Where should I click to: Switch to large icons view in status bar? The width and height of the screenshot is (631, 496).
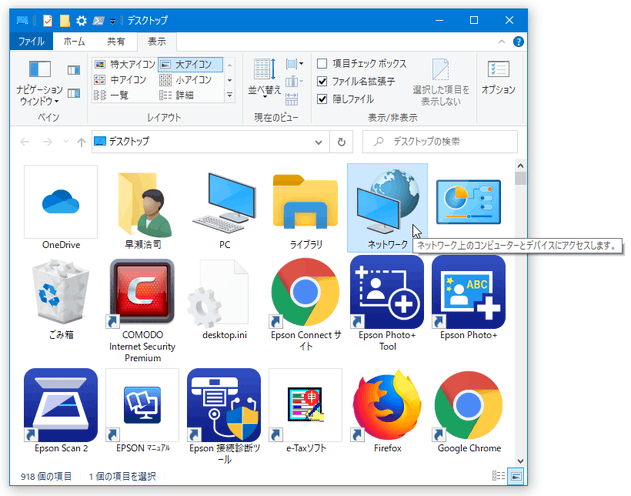click(516, 476)
